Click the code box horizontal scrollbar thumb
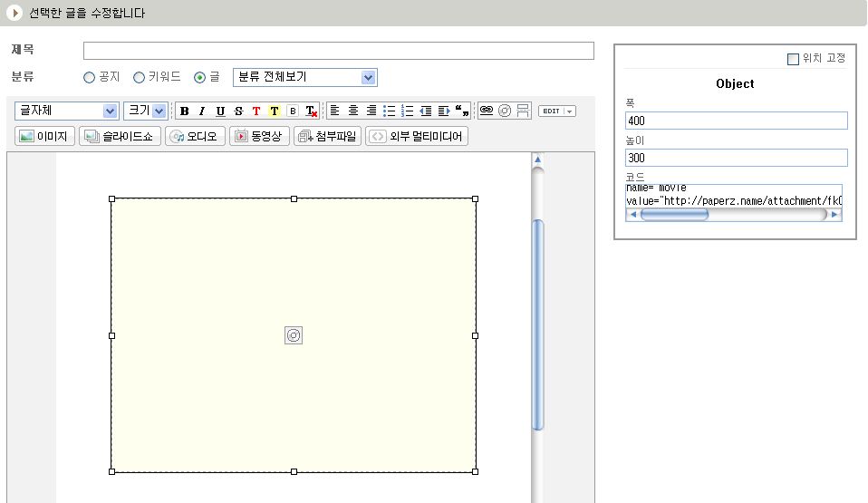This screenshot has height=503, width=868. click(x=674, y=215)
